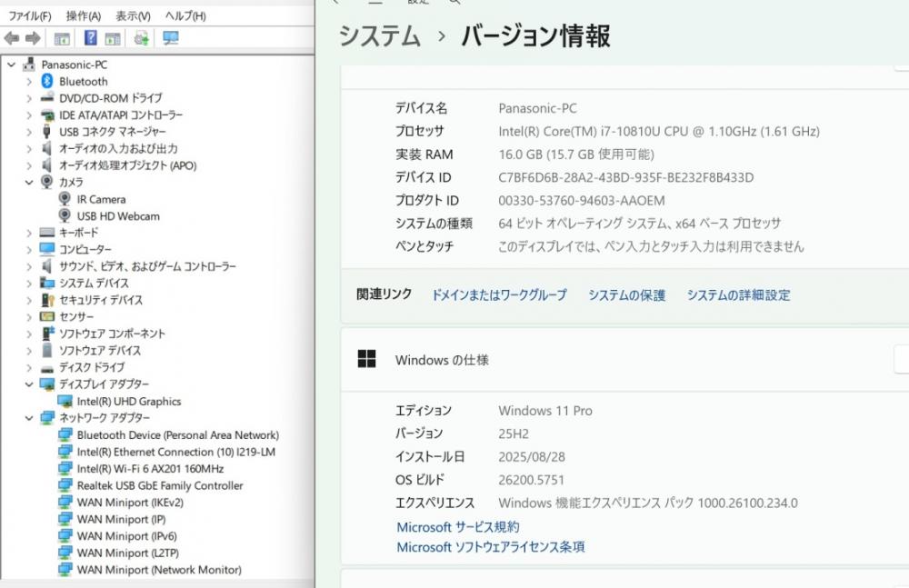Open ドメインまたはワークグループ link
The image size is (909, 588).
499,294
